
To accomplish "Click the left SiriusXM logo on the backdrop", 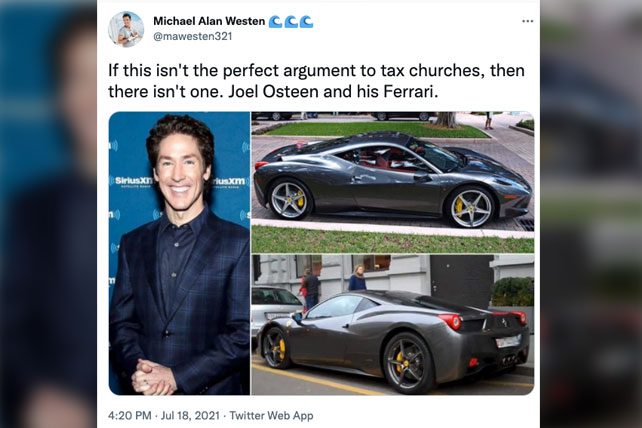I will (x=131, y=181).
